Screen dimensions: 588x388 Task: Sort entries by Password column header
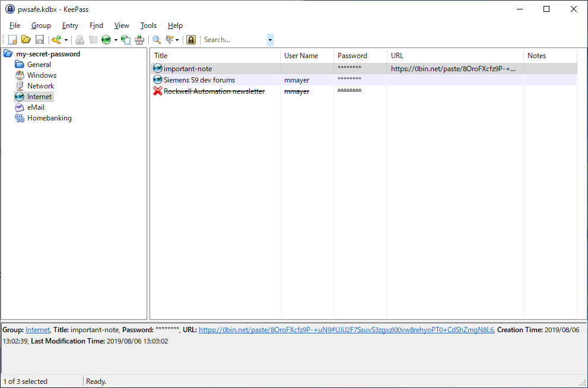click(360, 56)
